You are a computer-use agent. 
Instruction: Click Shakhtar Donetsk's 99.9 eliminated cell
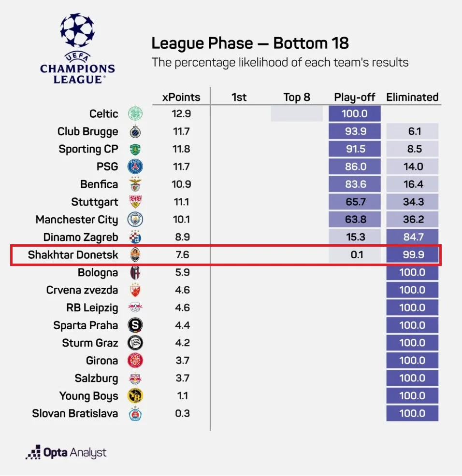click(412, 255)
